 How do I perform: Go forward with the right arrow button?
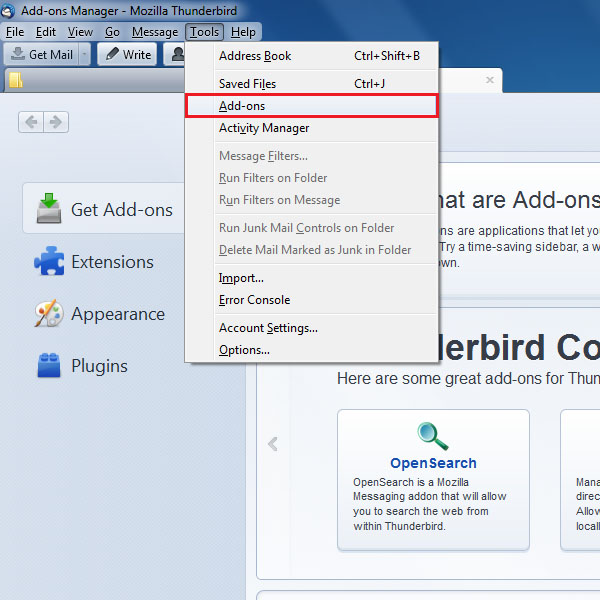[56, 122]
